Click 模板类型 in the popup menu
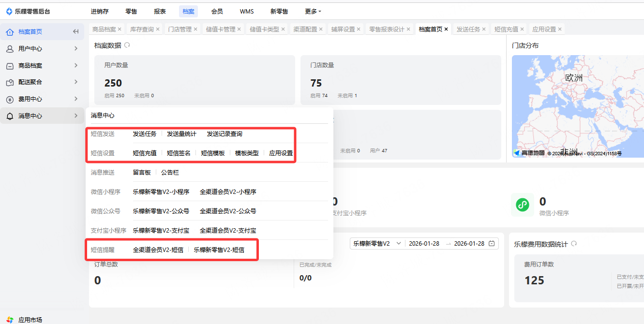The width and height of the screenshot is (644, 324). pos(247,153)
